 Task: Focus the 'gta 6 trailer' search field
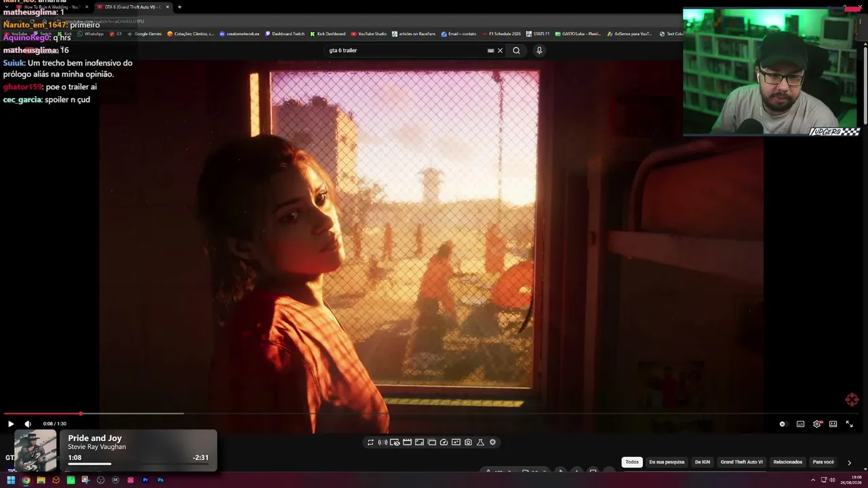click(407, 50)
